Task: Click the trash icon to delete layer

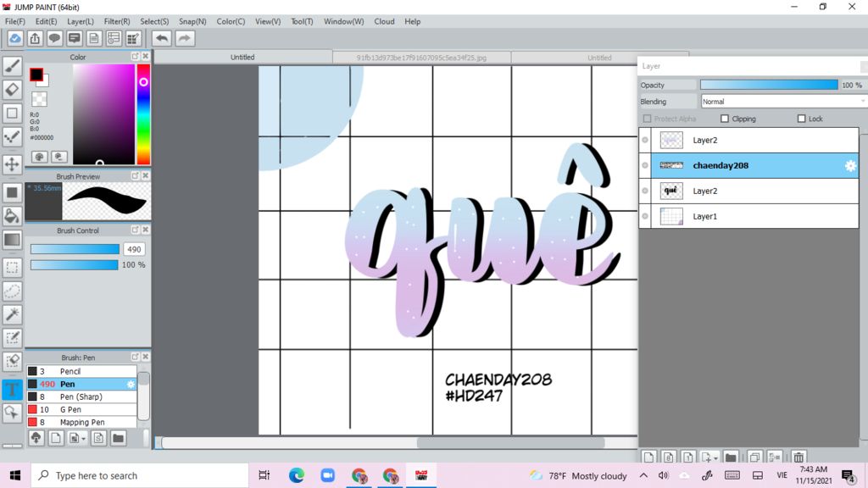Action: click(798, 457)
